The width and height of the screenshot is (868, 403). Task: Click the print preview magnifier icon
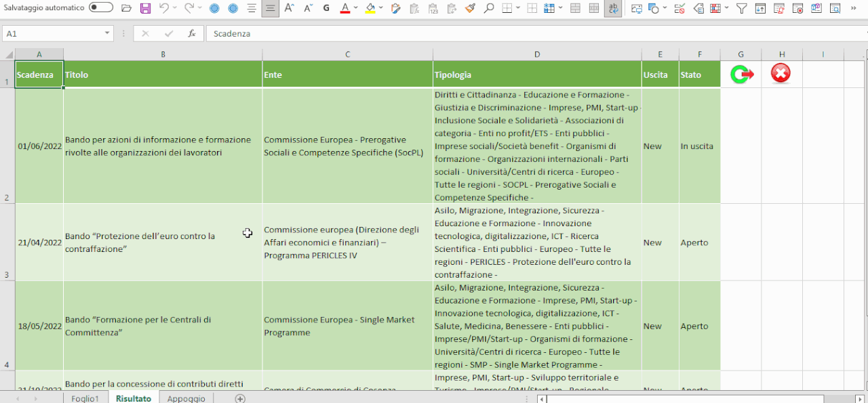[x=835, y=8]
